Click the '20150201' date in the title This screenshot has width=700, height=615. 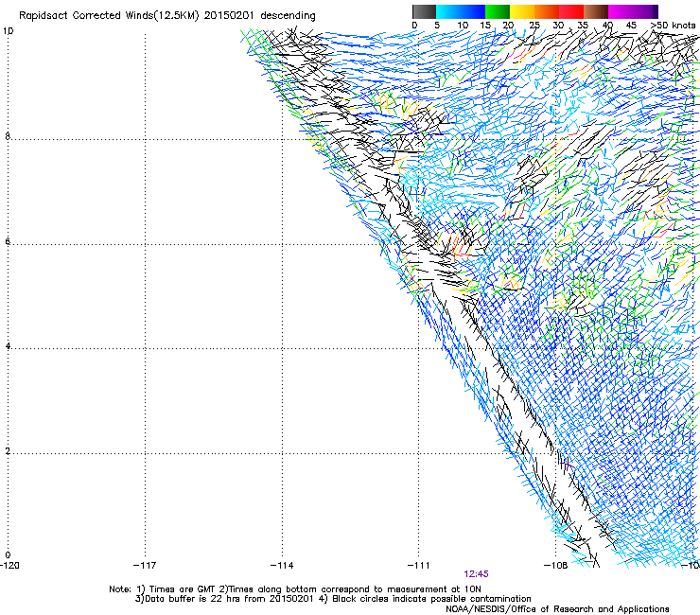click(x=229, y=16)
